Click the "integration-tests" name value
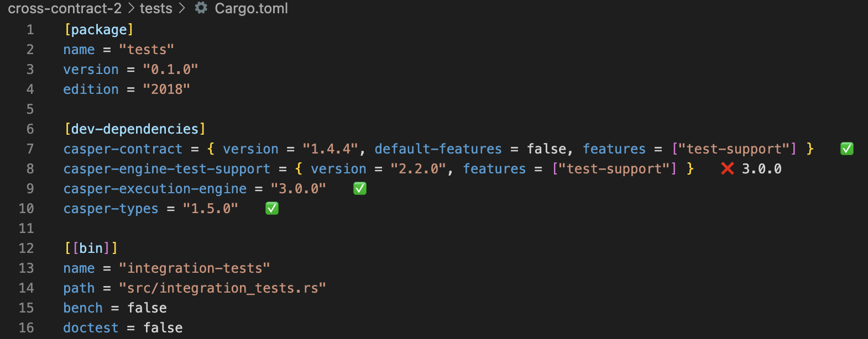868x339 pixels. tap(194, 268)
